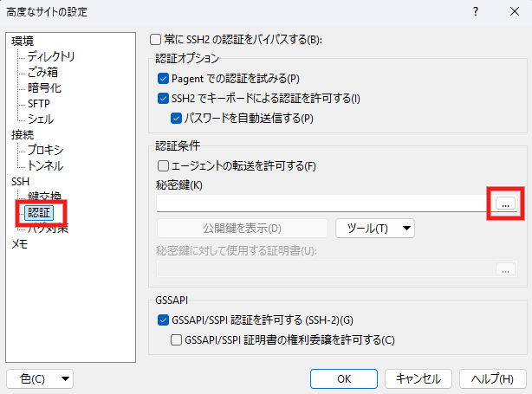Select トンネル in the tree

coord(45,165)
